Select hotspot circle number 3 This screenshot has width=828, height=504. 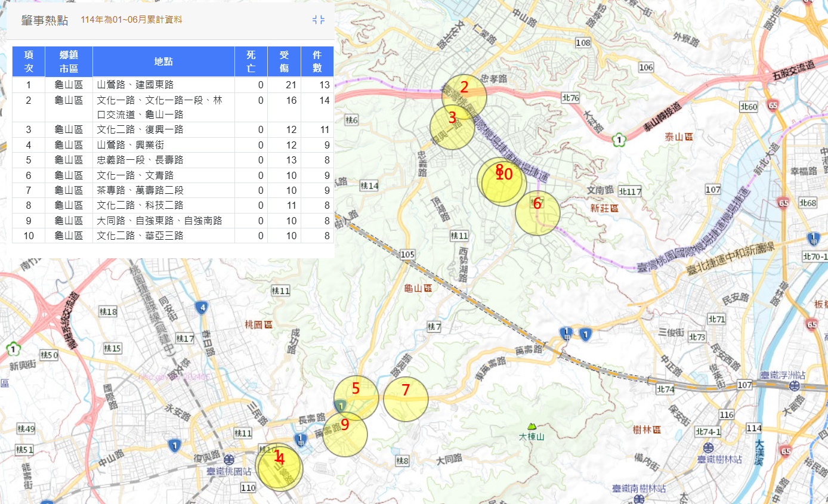[452, 128]
